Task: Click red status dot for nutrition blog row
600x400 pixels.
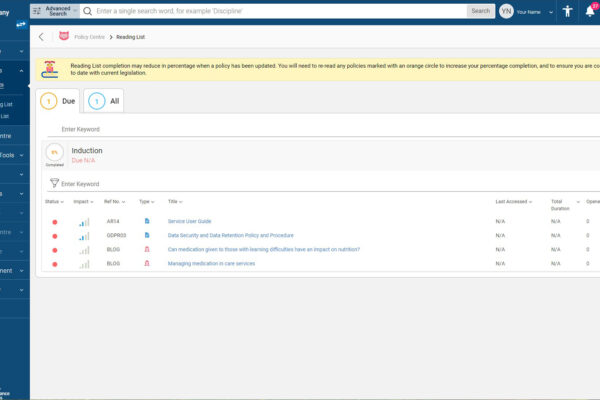Action: pos(55,250)
